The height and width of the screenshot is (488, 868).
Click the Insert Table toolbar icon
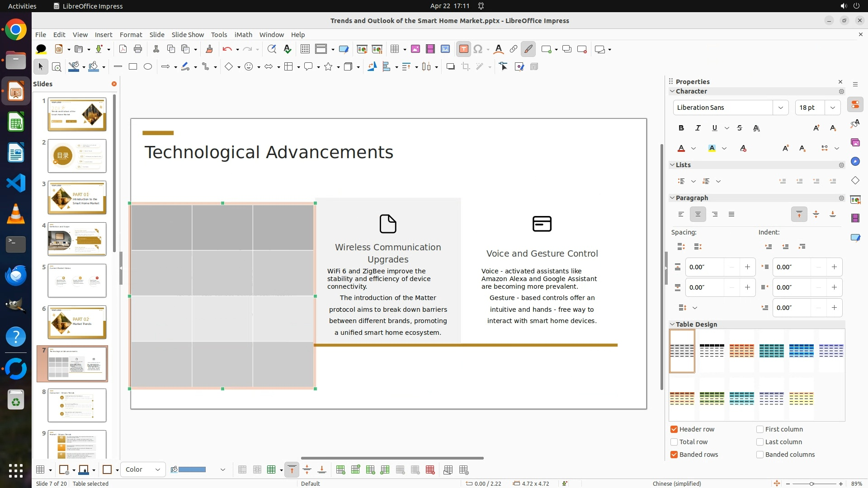pos(395,49)
